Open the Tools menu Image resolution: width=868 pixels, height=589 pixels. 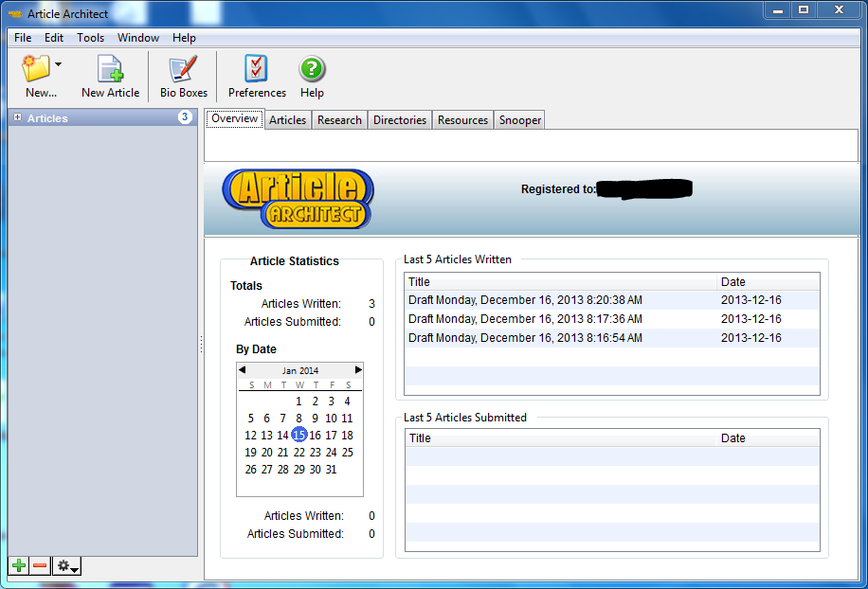tap(90, 38)
